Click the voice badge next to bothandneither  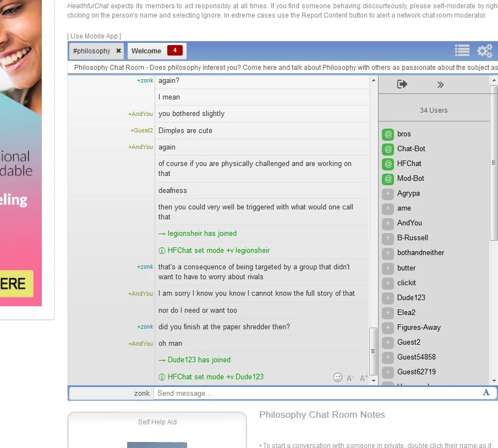tap(388, 253)
